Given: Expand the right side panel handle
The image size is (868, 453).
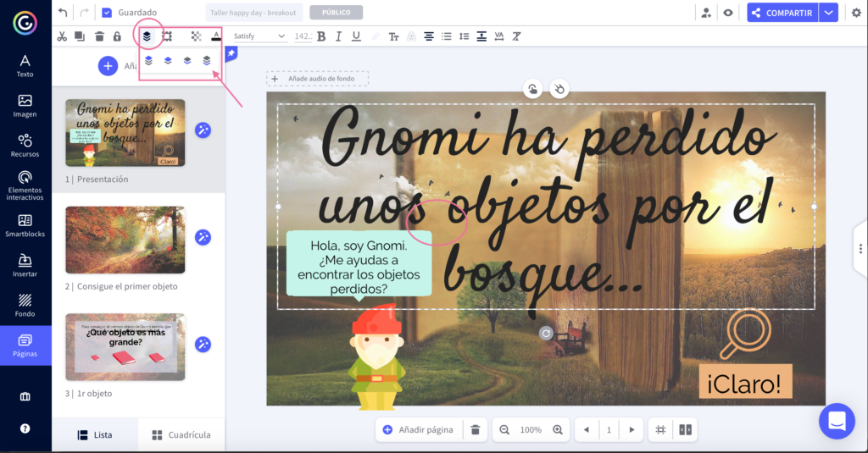Looking at the screenshot, I should [860, 246].
